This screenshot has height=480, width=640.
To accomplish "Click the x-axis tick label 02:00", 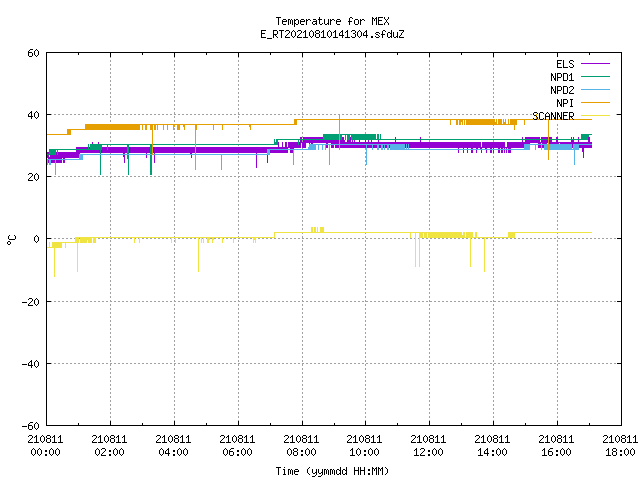I will pos(109,452).
